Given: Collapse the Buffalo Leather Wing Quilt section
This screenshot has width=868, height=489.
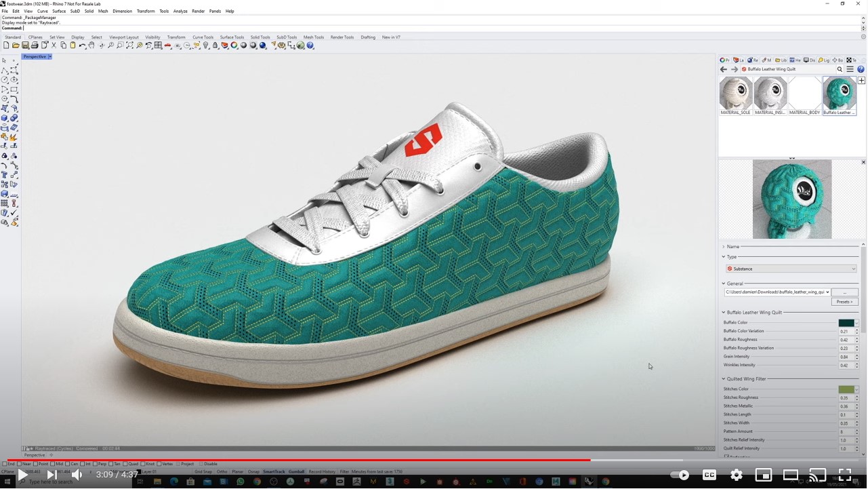Looking at the screenshot, I should (x=724, y=313).
